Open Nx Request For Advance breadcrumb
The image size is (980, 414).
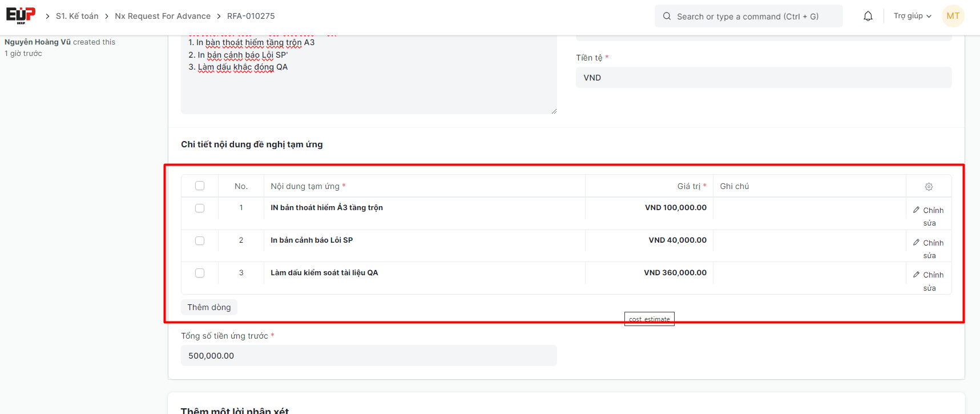coord(163,16)
